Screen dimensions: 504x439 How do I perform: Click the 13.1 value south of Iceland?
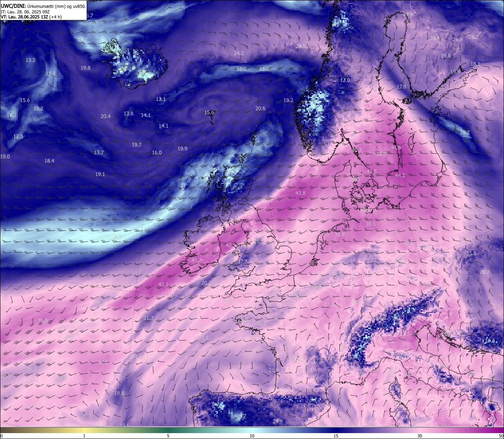pos(161,99)
